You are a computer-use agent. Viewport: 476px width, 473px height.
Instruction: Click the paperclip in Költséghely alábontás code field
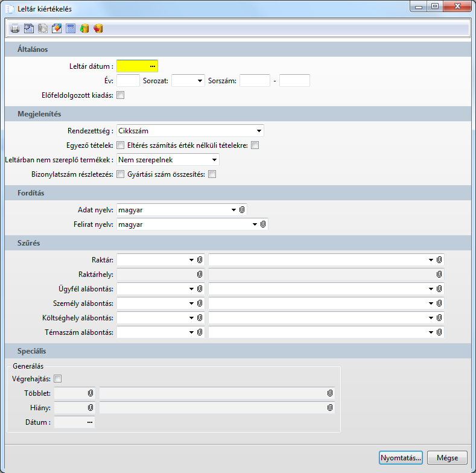pos(200,318)
